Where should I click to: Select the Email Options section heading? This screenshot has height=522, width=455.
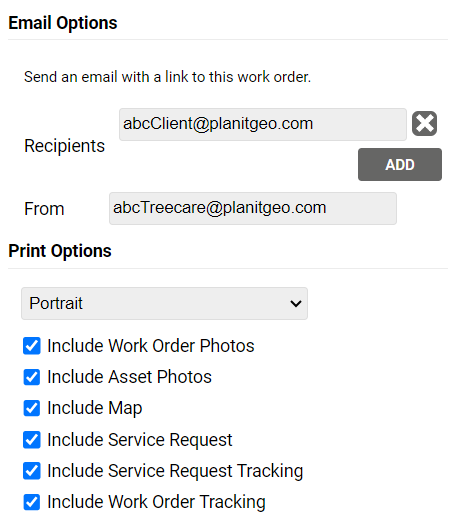click(x=63, y=23)
